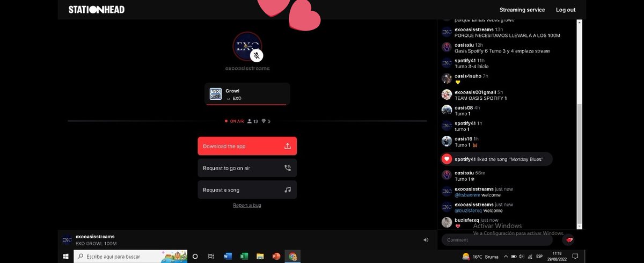
Task: Click the diamond count icon
Action: coord(264,121)
